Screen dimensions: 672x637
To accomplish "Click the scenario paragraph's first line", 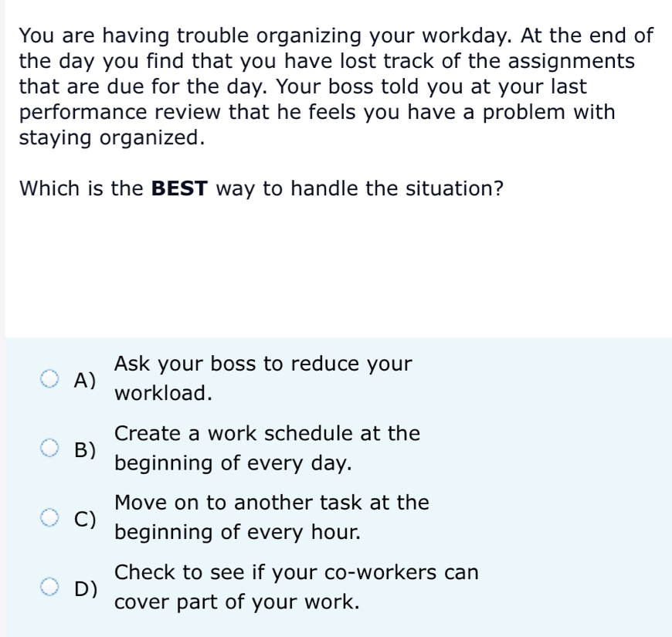I will [x=336, y=36].
